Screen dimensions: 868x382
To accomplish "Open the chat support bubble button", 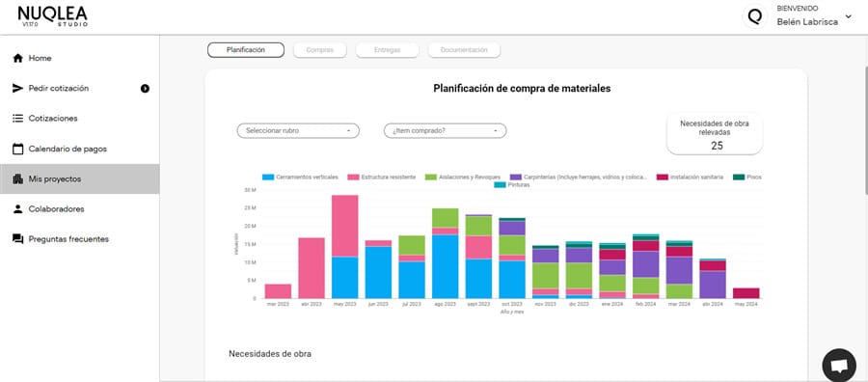I will tap(839, 365).
